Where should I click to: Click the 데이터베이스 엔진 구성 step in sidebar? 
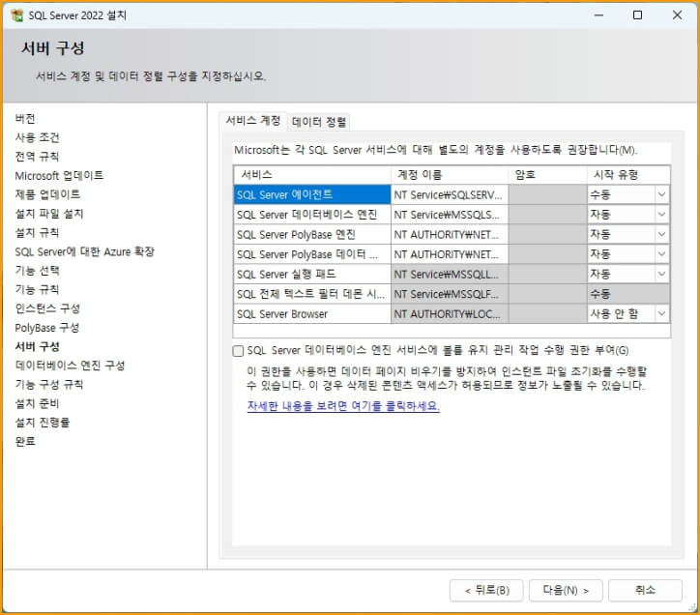[70, 366]
